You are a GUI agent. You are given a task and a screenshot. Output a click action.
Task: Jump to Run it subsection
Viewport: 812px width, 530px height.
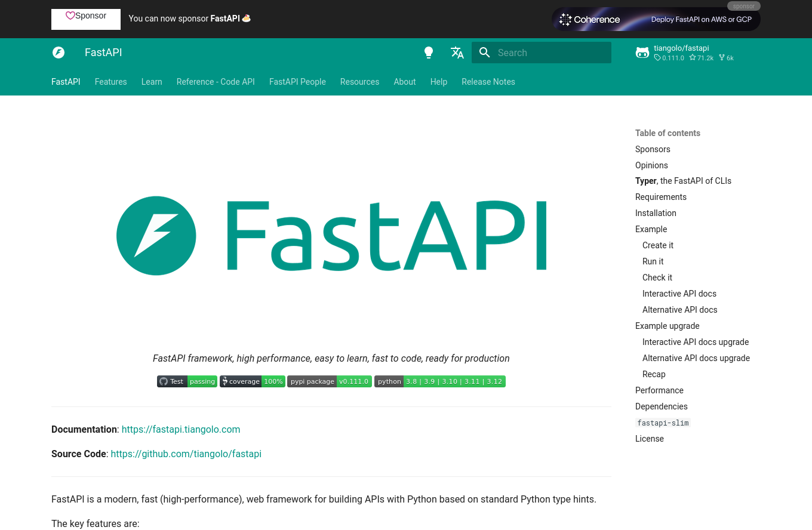pyautogui.click(x=653, y=261)
